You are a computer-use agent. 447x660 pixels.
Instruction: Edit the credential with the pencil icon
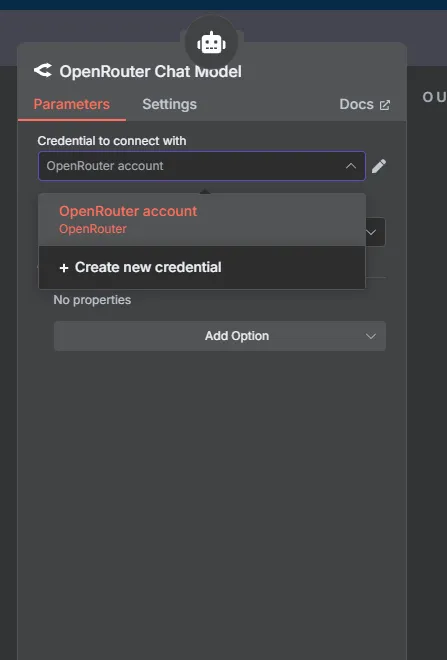tap(379, 166)
